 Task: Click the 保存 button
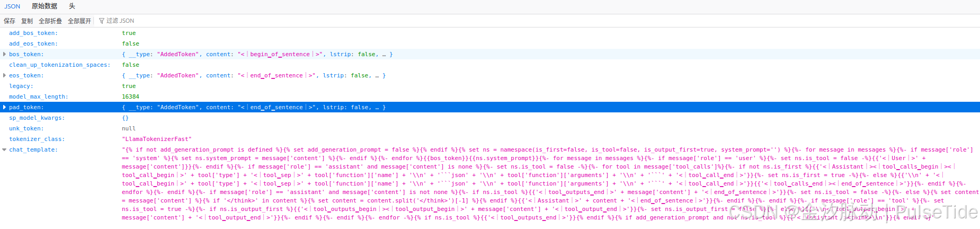coord(10,21)
